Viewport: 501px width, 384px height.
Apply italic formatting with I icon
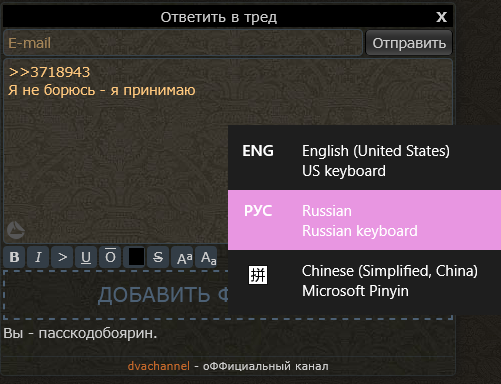pyautogui.click(x=38, y=257)
